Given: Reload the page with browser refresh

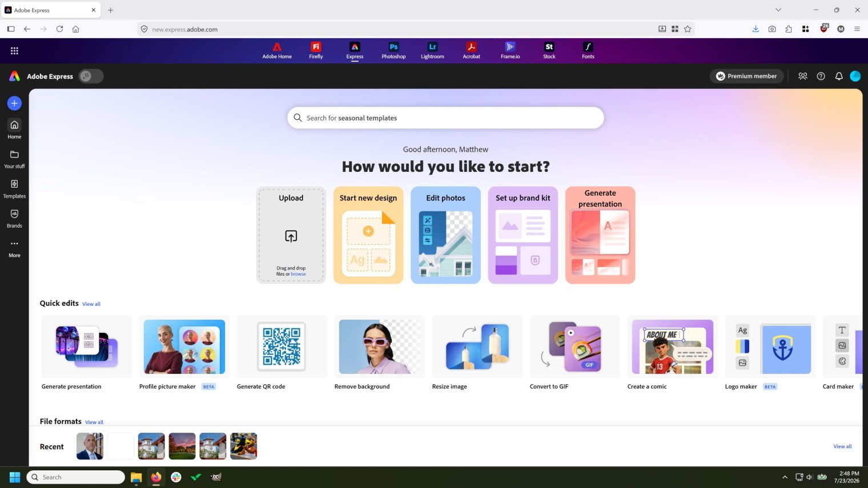Looking at the screenshot, I should (x=59, y=29).
